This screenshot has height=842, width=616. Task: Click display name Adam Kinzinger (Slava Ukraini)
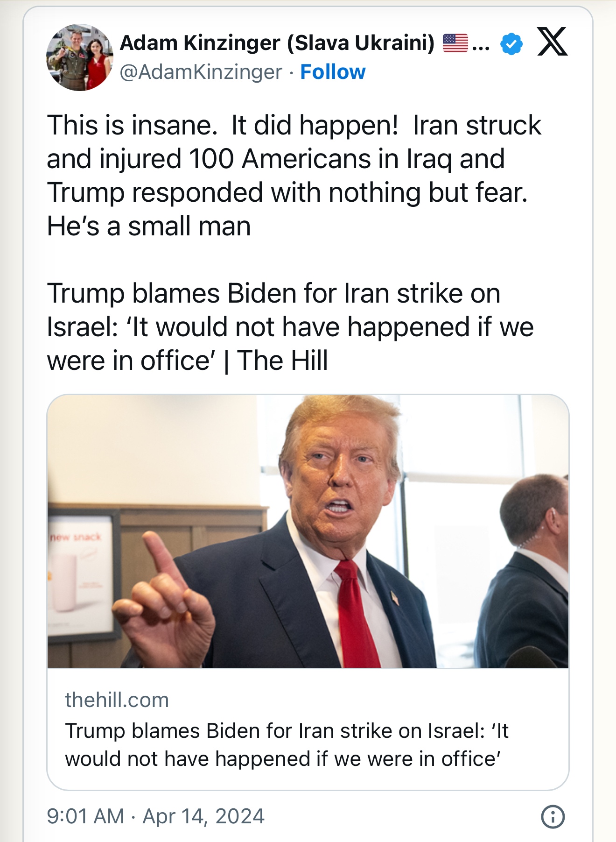point(277,43)
